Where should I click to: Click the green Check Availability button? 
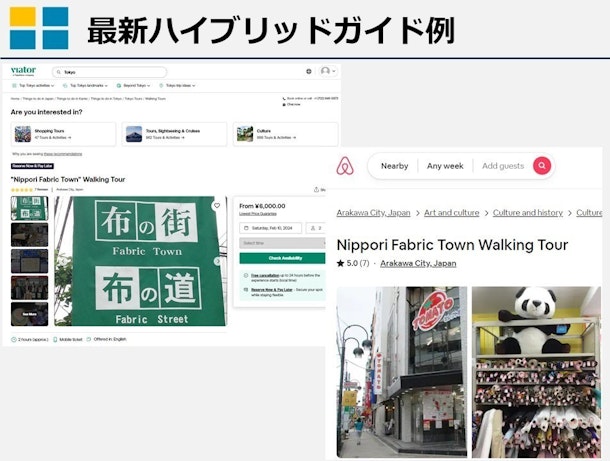coord(282,258)
